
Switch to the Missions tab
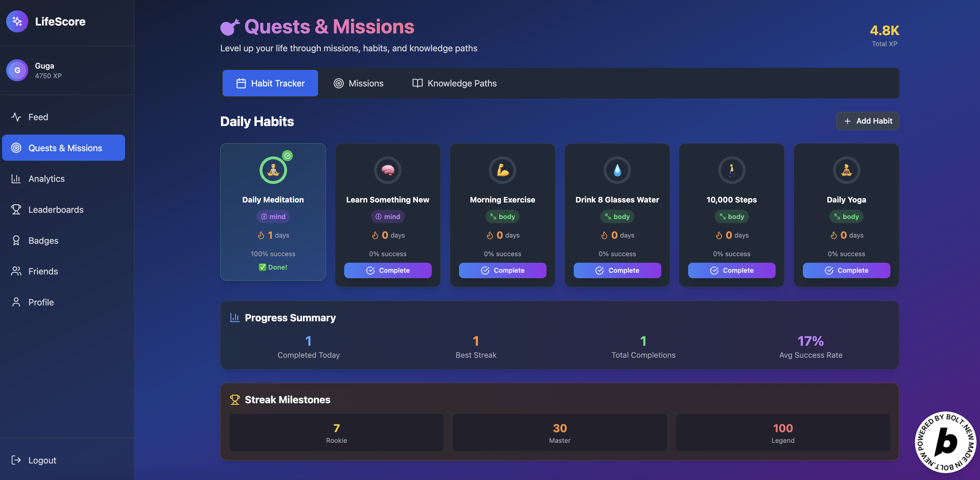click(358, 83)
